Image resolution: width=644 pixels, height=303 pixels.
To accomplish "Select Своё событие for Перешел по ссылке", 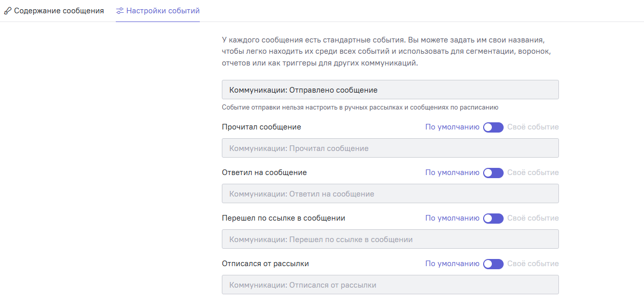I will coord(533,219).
